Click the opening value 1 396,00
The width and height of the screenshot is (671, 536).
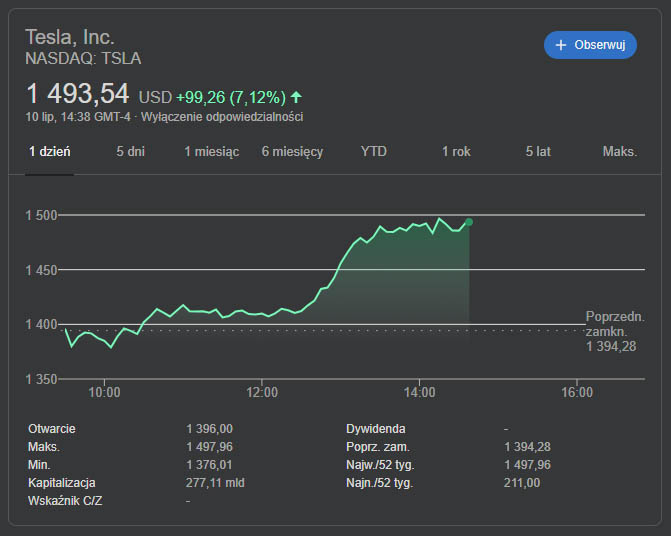[x=209, y=429]
